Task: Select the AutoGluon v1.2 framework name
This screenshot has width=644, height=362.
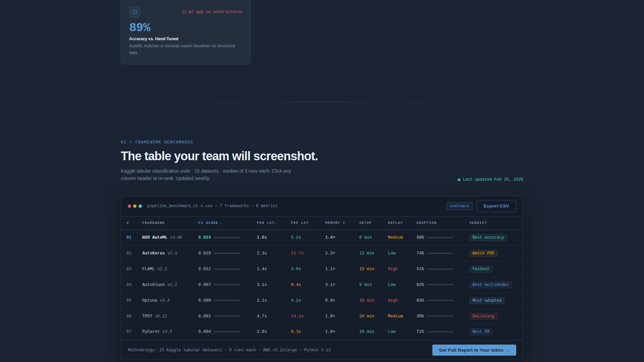Action: tap(160, 285)
